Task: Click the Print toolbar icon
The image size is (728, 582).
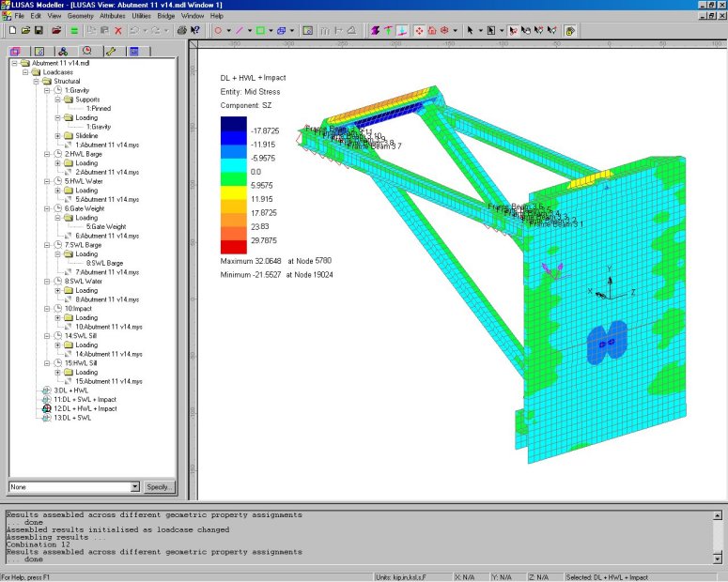Action: pyautogui.click(x=181, y=30)
